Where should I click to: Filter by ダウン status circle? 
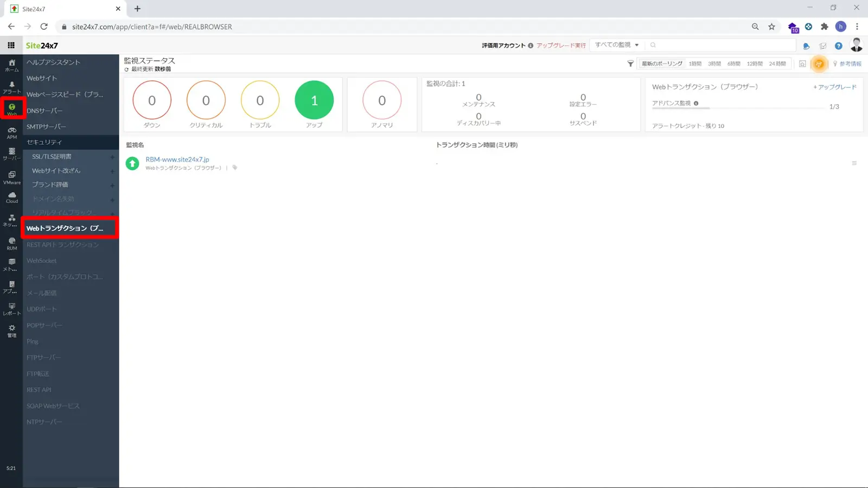coord(152,100)
